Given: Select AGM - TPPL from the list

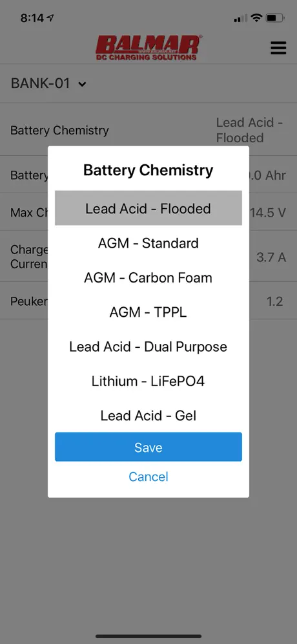Looking at the screenshot, I should [148, 312].
